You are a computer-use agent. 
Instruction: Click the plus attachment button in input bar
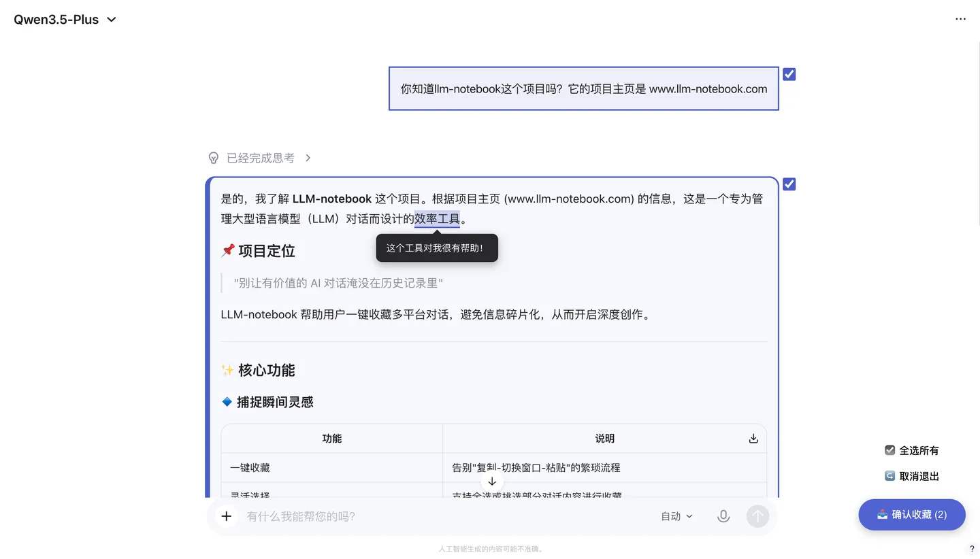226,516
